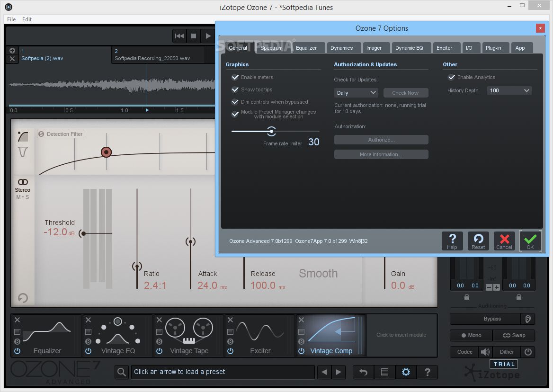Select the V-shaped detection filter icon
Image resolution: width=553 pixels, height=392 pixels.
(23, 152)
